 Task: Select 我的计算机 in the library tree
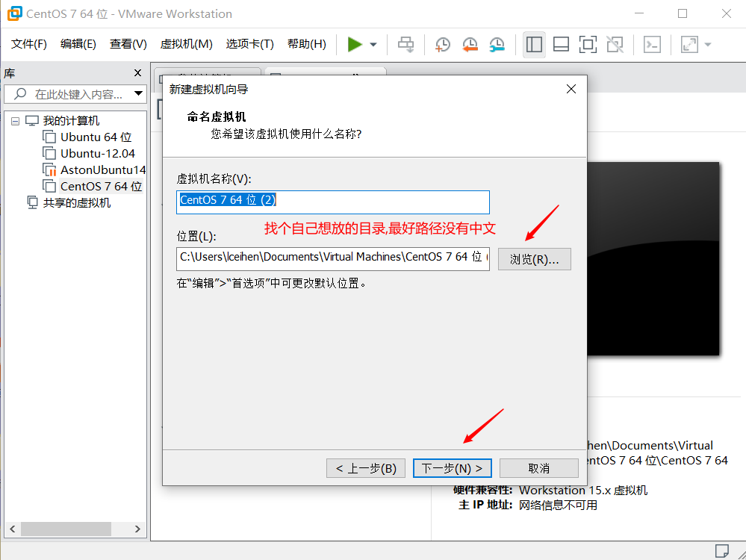click(71, 121)
